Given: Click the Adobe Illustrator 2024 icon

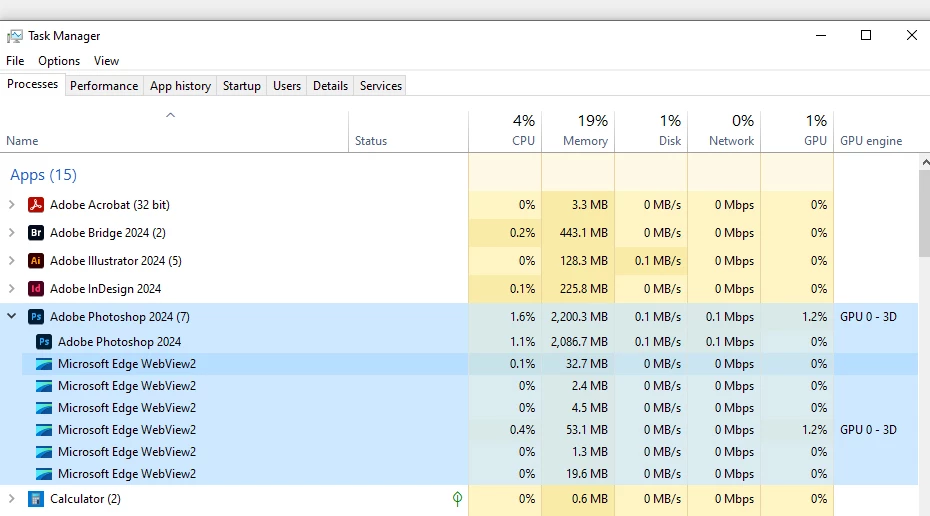Looking at the screenshot, I should 36,260.
